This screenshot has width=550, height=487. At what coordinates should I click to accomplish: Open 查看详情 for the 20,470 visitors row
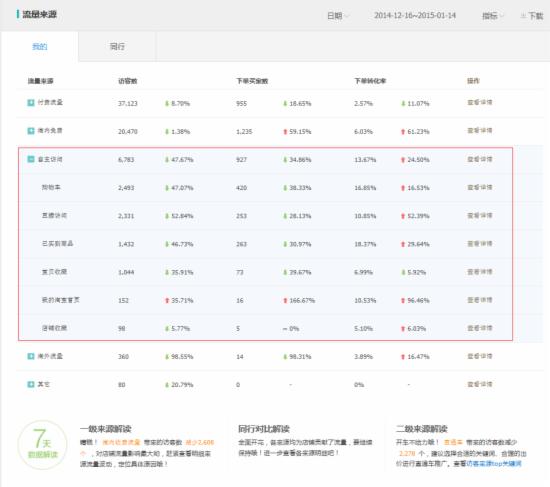point(479,131)
